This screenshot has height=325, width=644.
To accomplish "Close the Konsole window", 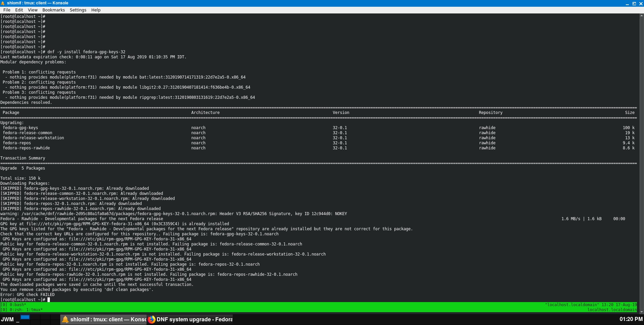I will (641, 3).
